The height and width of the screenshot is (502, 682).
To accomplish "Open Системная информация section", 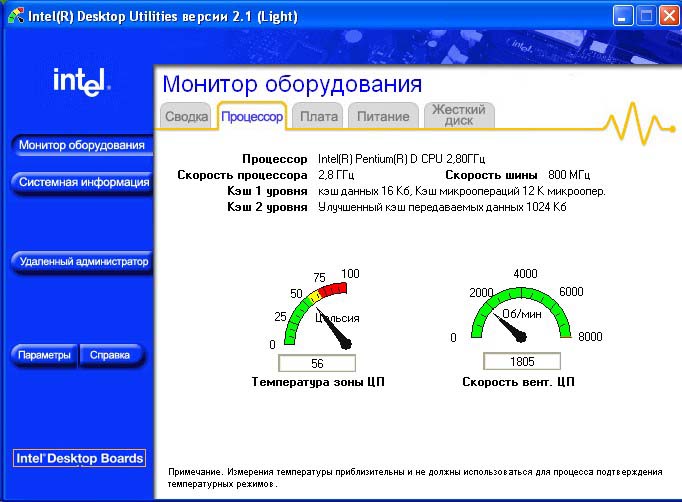I will pos(83,182).
